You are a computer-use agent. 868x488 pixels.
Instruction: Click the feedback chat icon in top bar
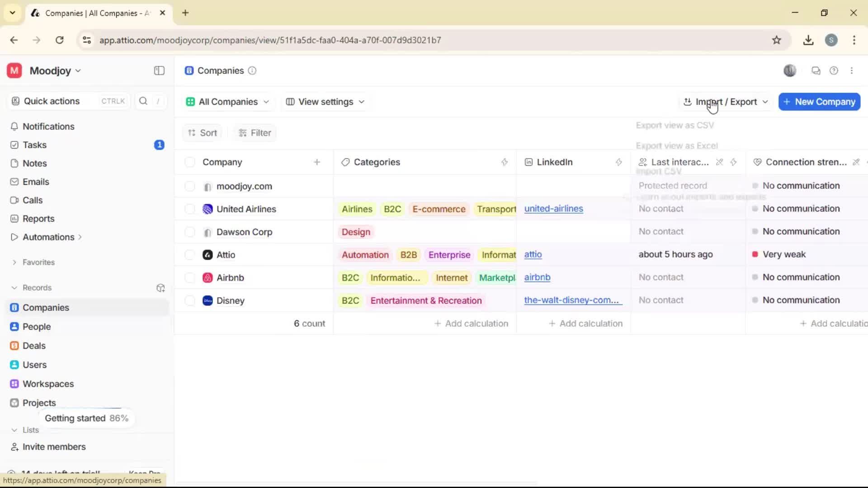[816, 70]
